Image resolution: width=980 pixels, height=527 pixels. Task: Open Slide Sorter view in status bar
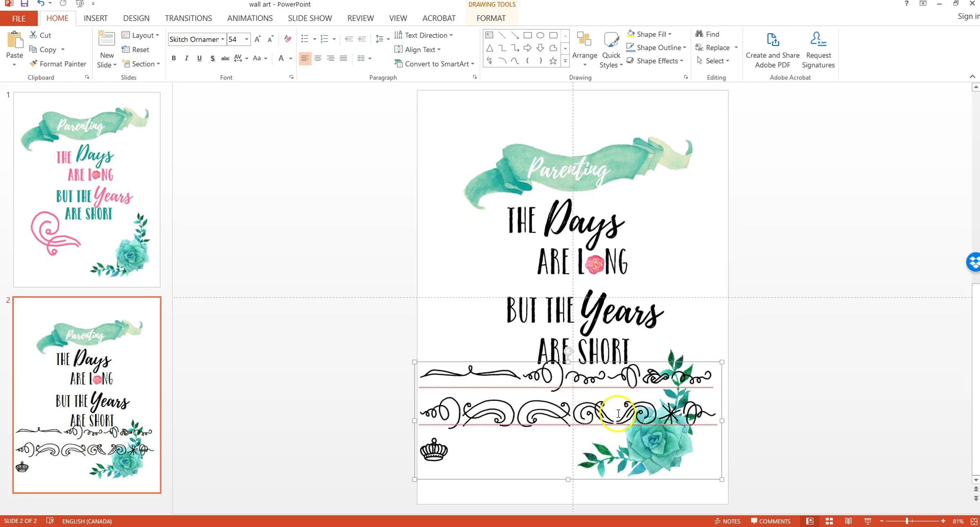(x=829, y=521)
